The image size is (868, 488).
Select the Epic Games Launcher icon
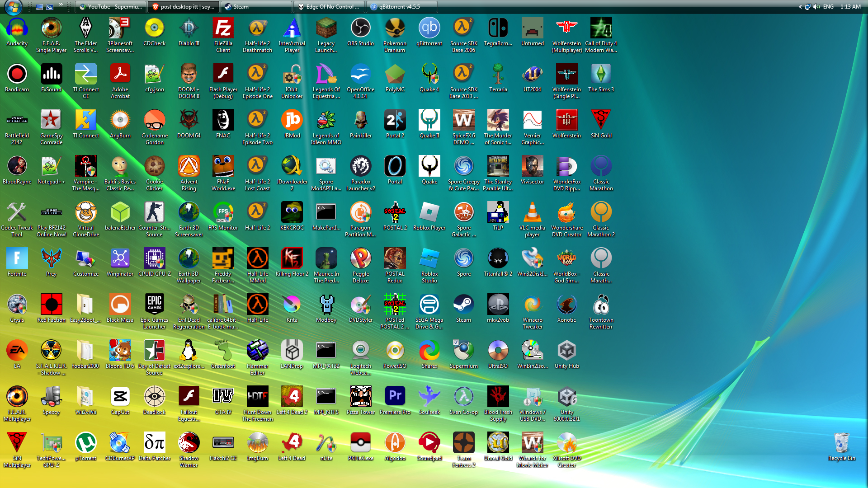pos(155,312)
